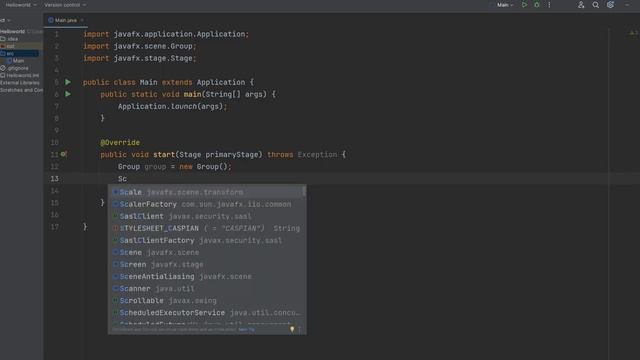
Task: Open the .gitignore file in project tree
Action: pos(18,68)
